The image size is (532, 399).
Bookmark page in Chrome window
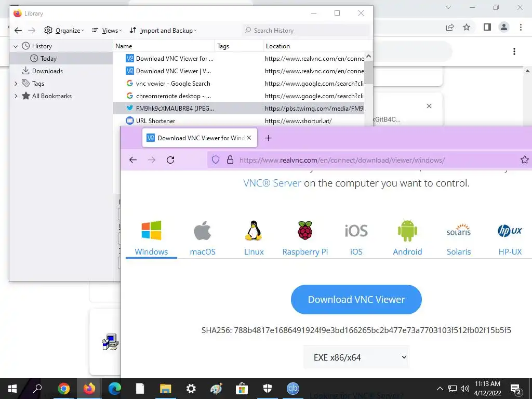[x=467, y=27]
